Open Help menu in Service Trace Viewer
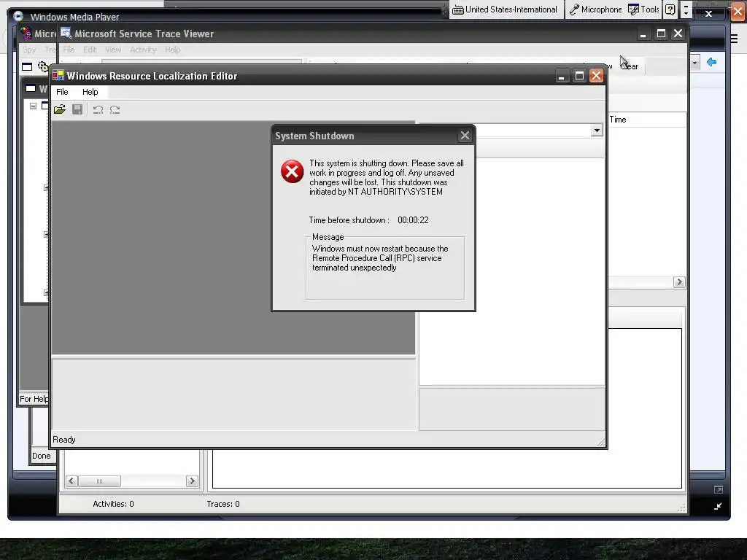747x560 pixels. click(x=172, y=50)
